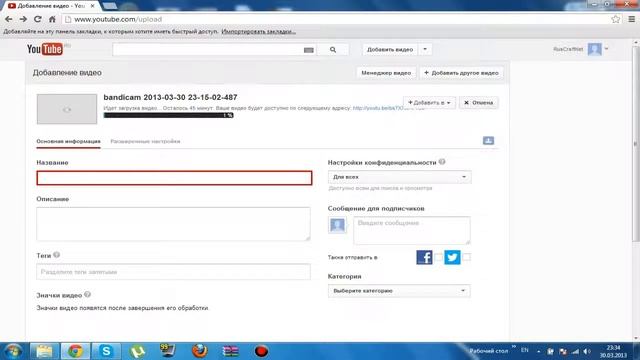Image resolution: width=640 pixels, height=360 pixels.
Task: Go back with the browser back arrow
Action: 9,19
